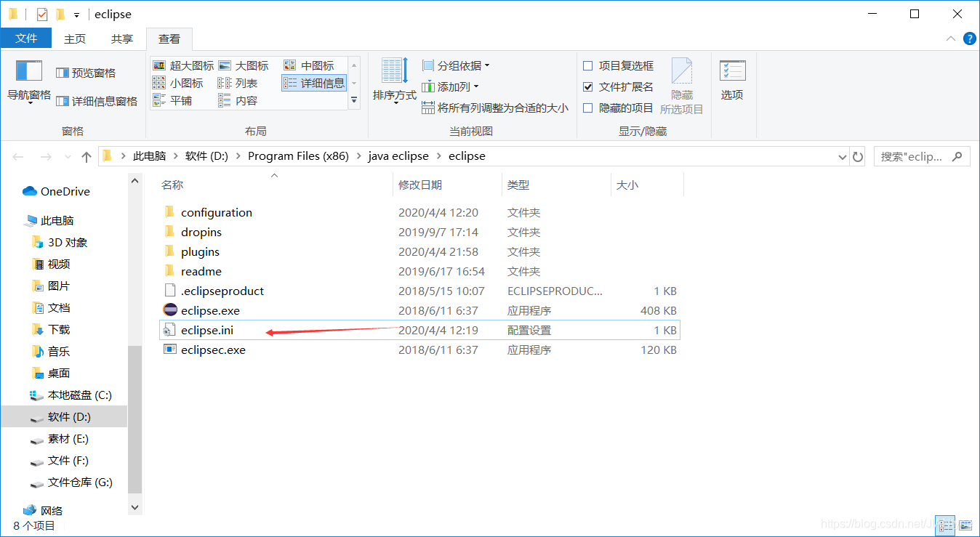
Task: Switch to the View tab
Action: pos(169,39)
